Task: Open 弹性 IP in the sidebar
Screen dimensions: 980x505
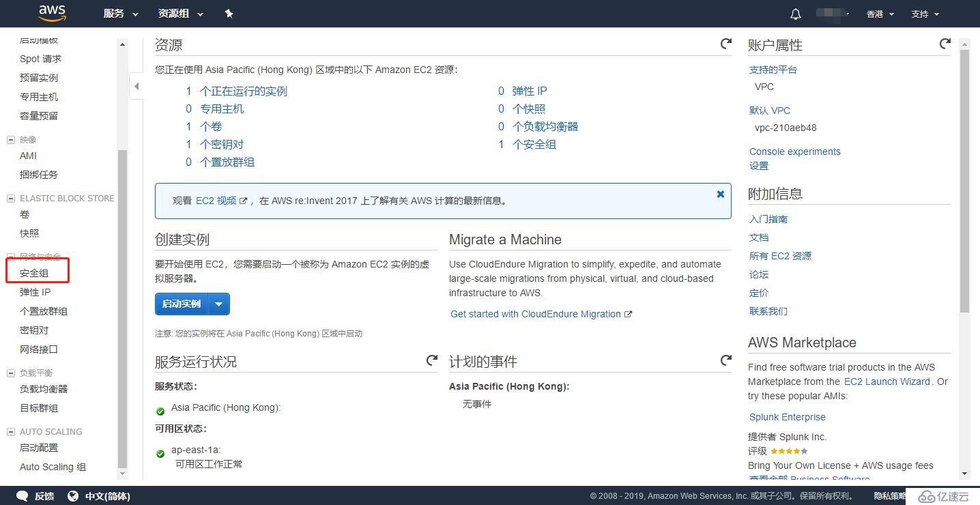Action: click(35, 292)
